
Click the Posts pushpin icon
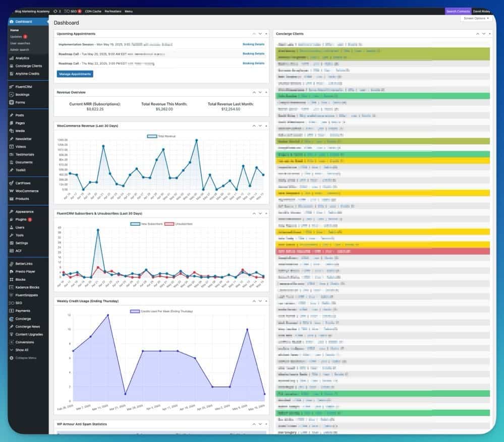click(x=12, y=115)
